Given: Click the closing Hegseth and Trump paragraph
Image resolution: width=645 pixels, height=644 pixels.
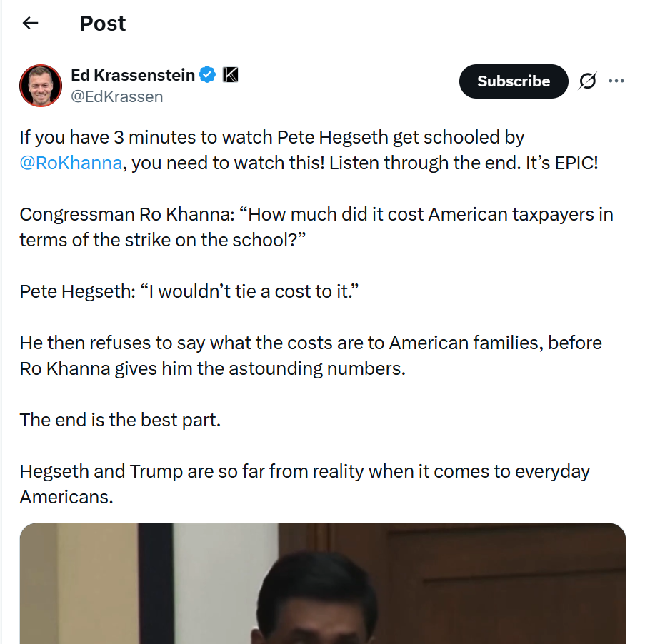Looking at the screenshot, I should [304, 484].
